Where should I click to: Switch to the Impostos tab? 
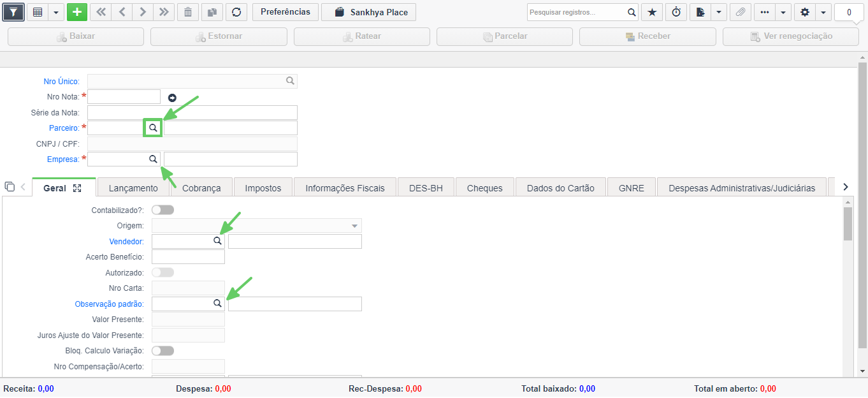pos(263,188)
